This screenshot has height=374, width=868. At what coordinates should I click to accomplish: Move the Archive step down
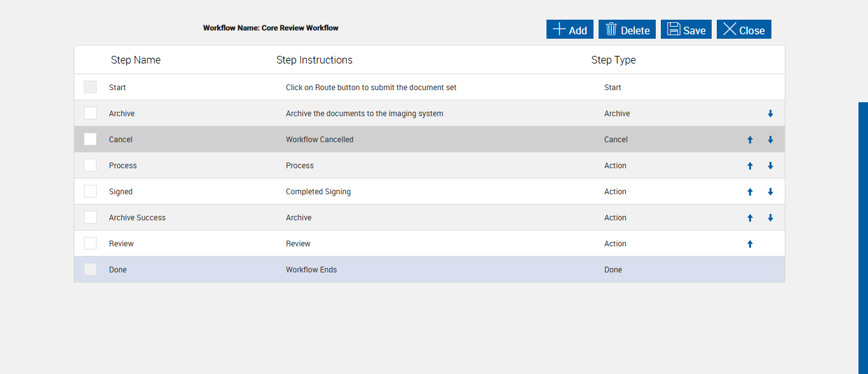pyautogui.click(x=770, y=114)
